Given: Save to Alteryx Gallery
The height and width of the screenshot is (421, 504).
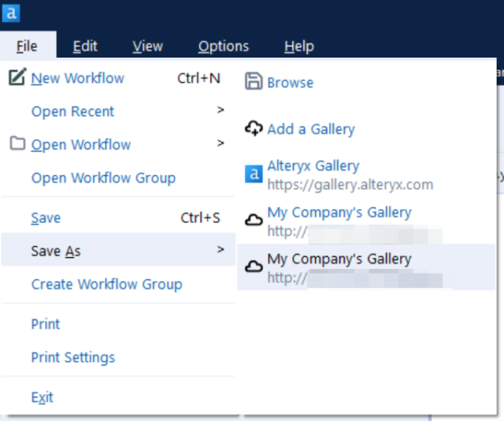Looking at the screenshot, I should [366, 175].
